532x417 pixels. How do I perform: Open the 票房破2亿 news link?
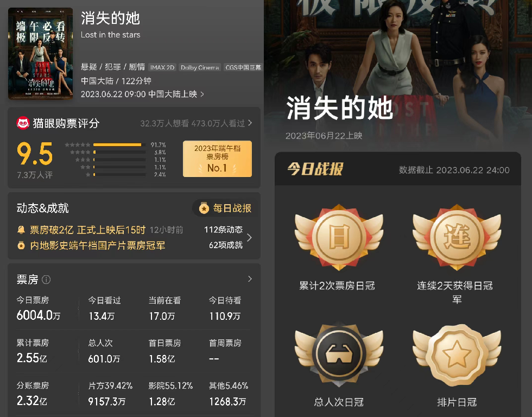pos(87,230)
